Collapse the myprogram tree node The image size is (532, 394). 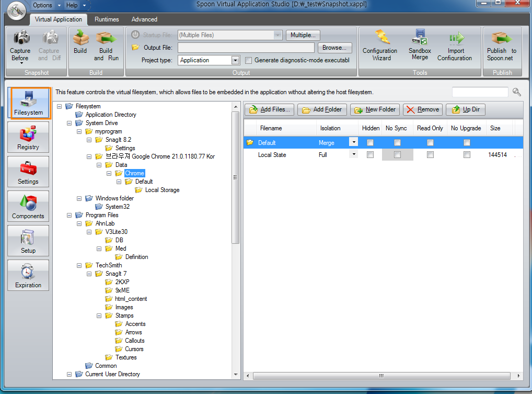79,131
